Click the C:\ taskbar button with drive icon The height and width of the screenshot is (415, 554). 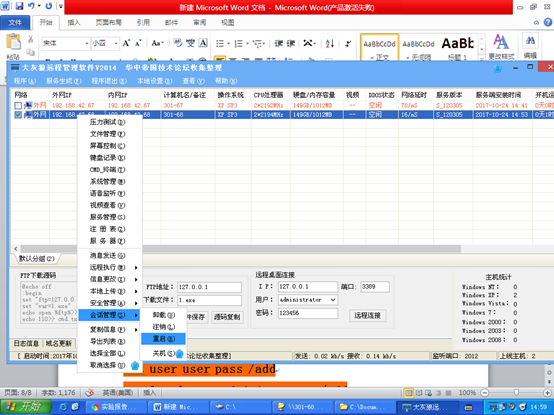click(240, 407)
